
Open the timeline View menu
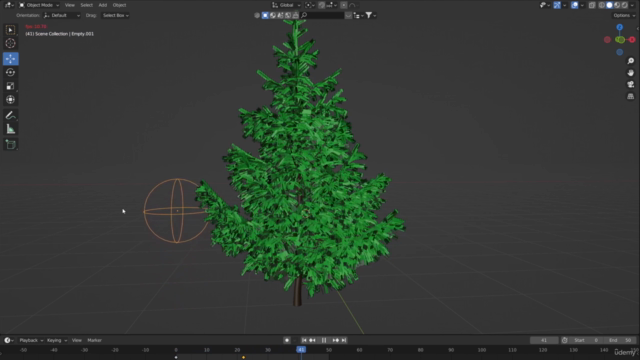click(x=77, y=340)
